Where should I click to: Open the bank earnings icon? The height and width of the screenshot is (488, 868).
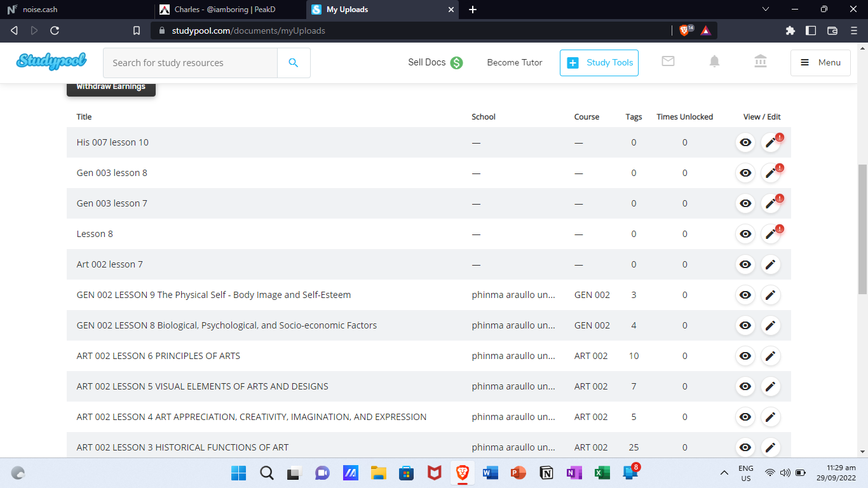click(x=761, y=61)
